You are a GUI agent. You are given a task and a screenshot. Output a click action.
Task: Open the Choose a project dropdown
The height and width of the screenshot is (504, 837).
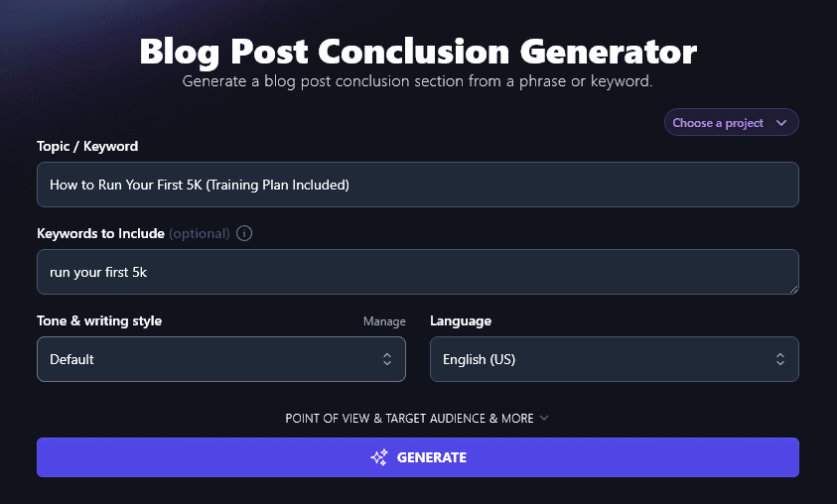coord(731,123)
